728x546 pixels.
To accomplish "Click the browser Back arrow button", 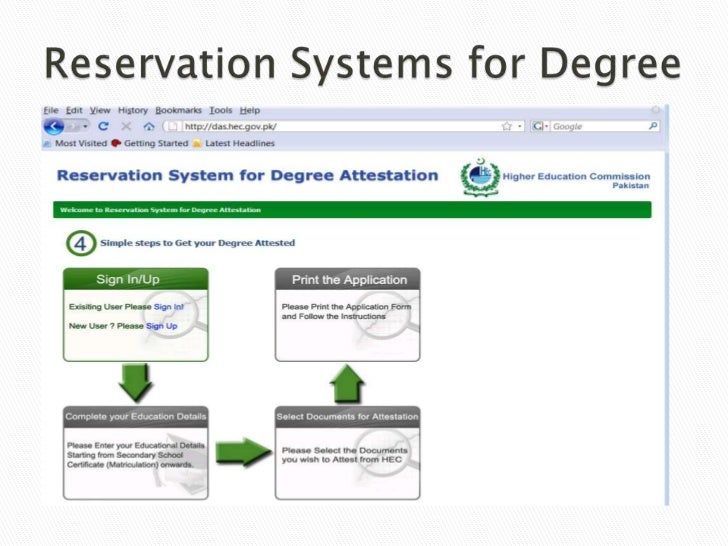I will click(53, 127).
